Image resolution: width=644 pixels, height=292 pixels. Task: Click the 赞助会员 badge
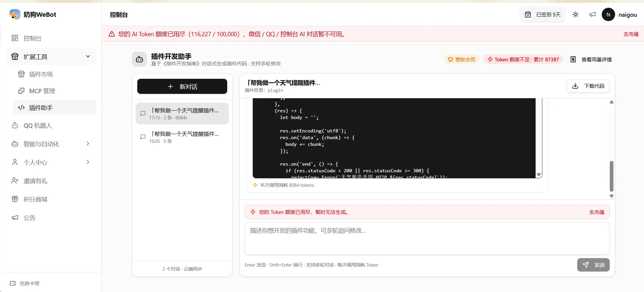(461, 59)
